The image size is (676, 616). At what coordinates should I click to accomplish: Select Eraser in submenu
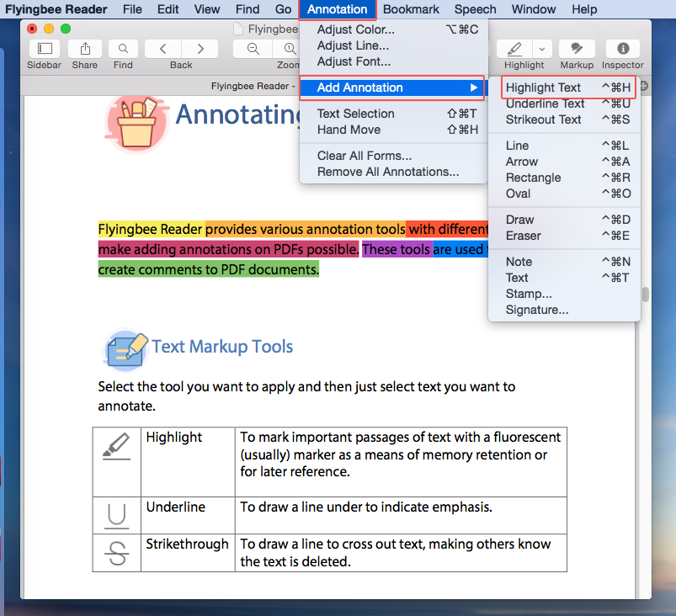564,236
